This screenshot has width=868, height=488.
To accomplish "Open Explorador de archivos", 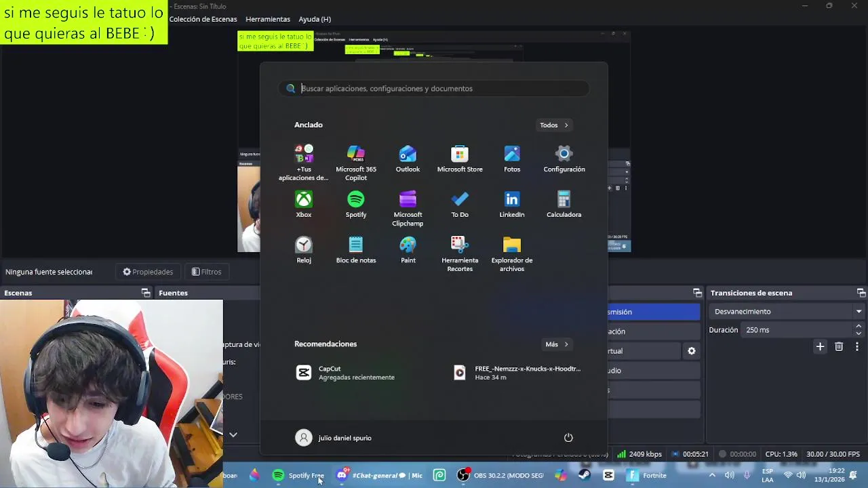I will tap(512, 254).
